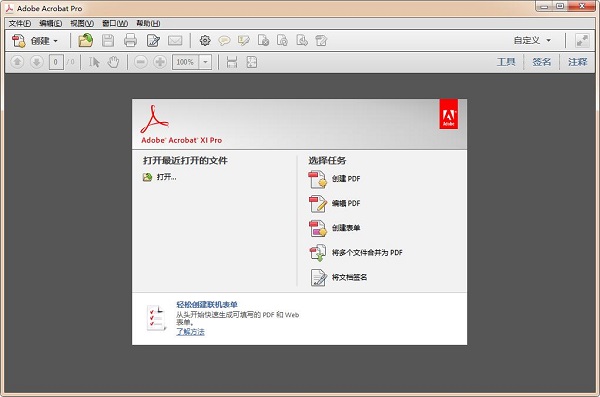The image size is (600, 397).
Task: Open the 视图(V) menu
Action: [82, 23]
